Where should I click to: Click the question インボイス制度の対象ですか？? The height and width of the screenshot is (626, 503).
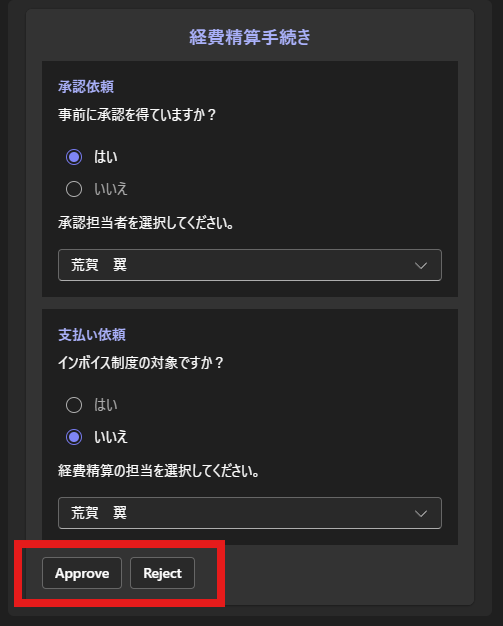(141, 363)
